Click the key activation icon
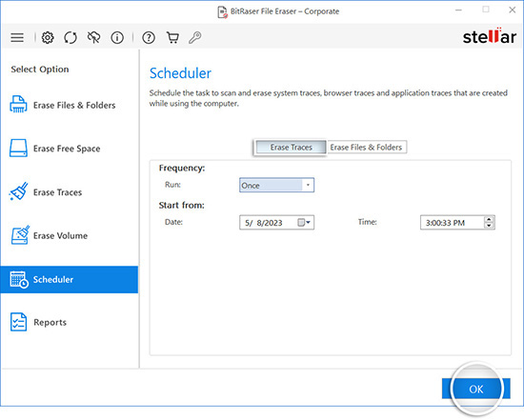 point(194,37)
